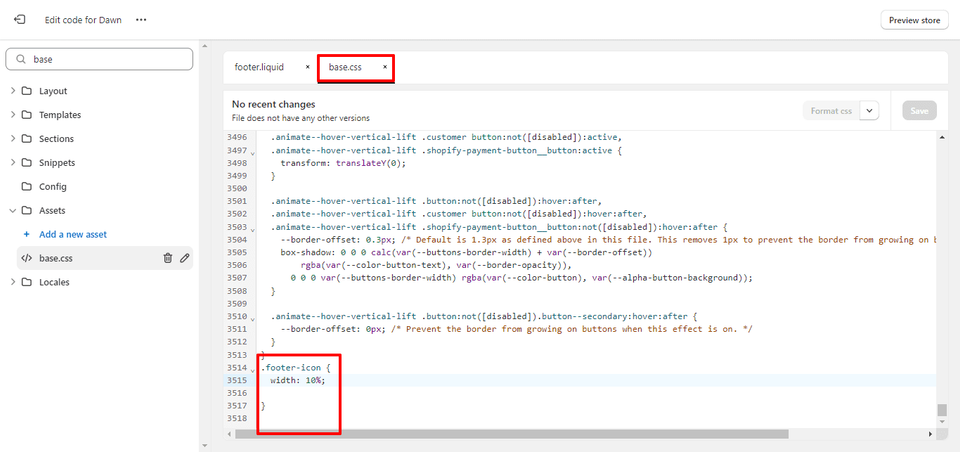Click the Edit code for Dawn title
Image resolution: width=960 pixels, height=452 pixels.
[83, 20]
